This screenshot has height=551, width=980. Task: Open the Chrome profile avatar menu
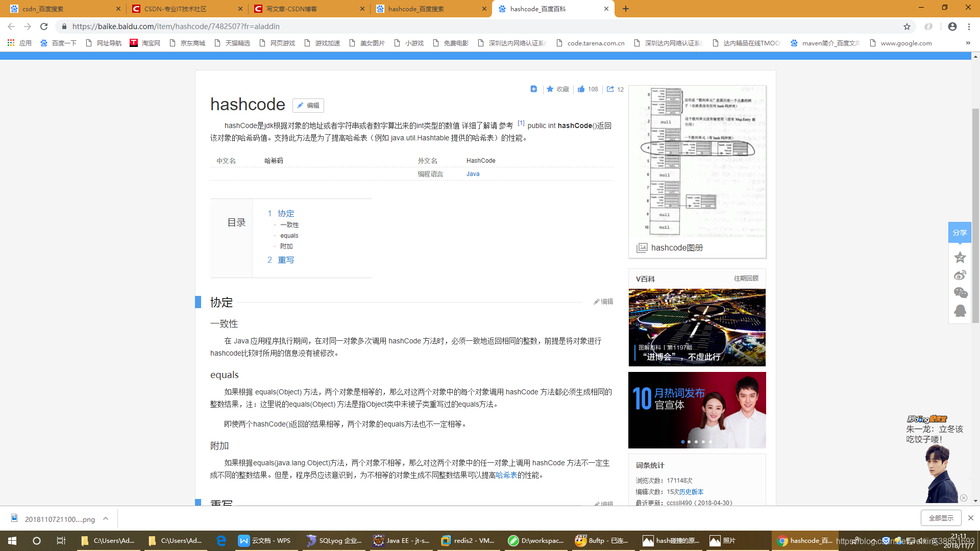pyautogui.click(x=952, y=27)
